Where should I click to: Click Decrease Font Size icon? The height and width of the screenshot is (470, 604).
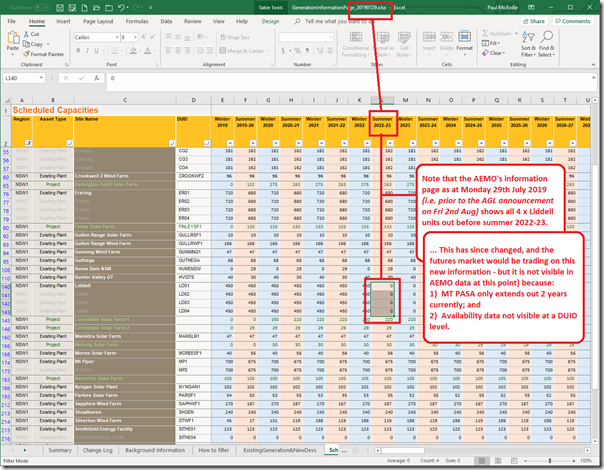tap(153, 37)
